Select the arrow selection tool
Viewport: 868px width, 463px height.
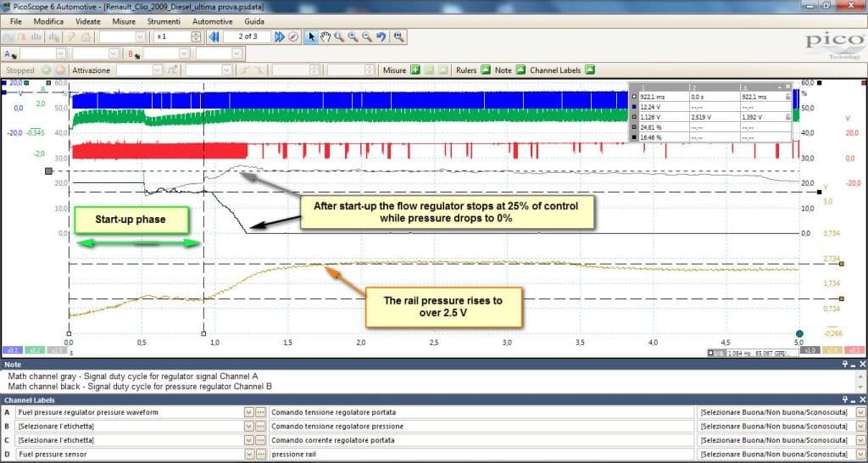pos(311,37)
